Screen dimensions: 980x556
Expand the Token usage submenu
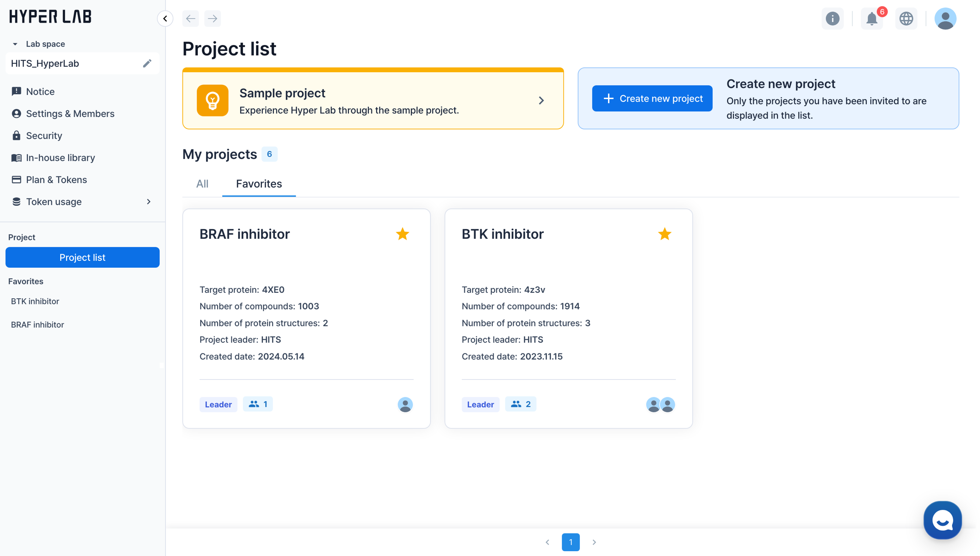tap(149, 202)
